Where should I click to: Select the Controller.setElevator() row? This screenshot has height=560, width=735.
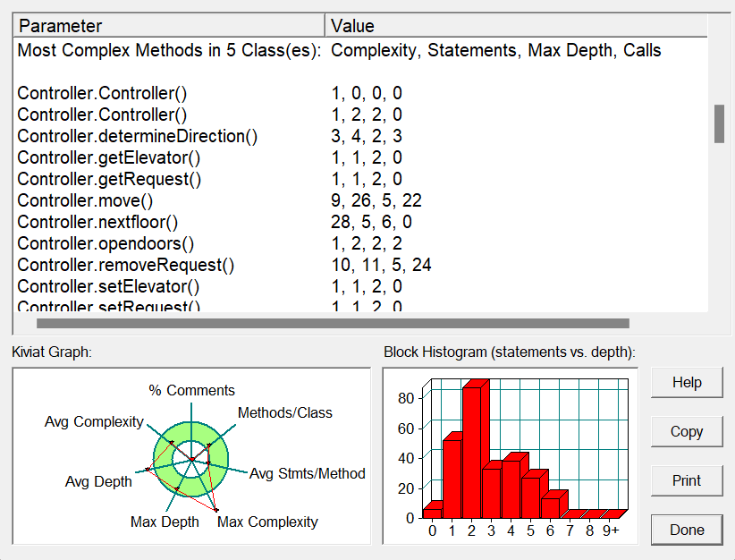[x=361, y=286]
